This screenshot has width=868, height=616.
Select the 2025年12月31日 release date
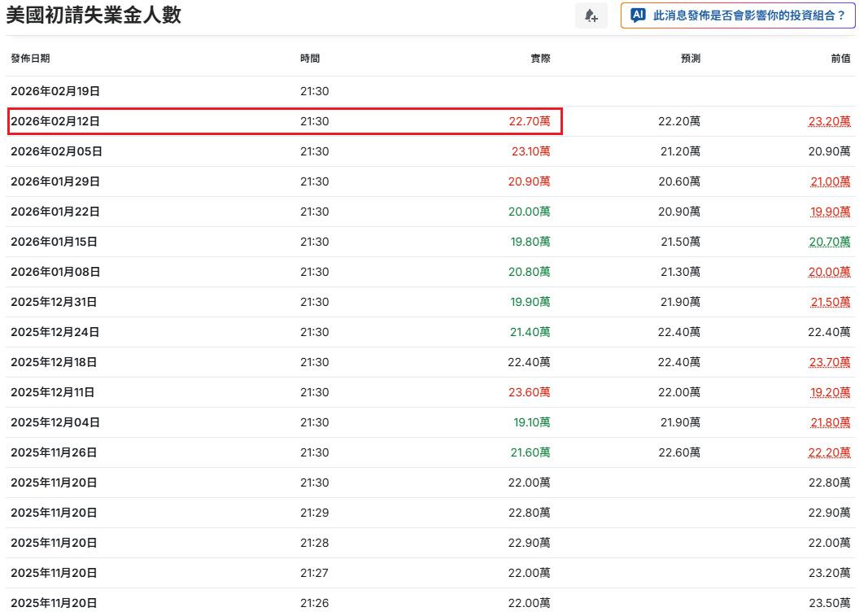54,302
